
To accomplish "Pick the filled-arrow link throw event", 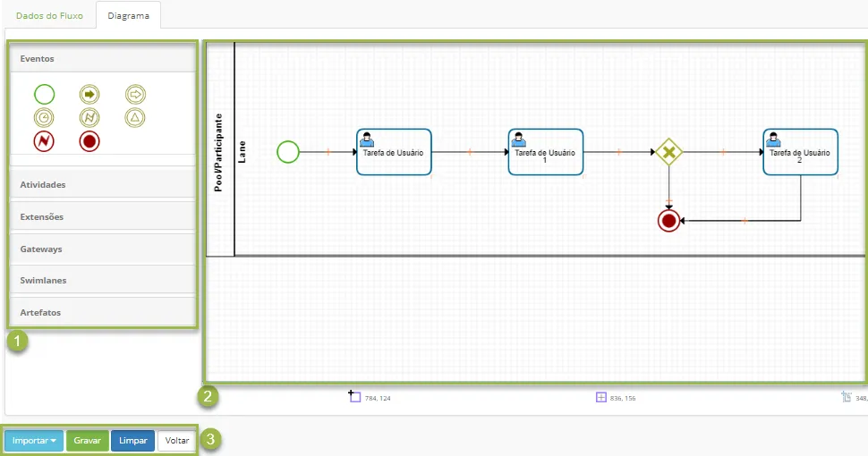I will point(89,94).
